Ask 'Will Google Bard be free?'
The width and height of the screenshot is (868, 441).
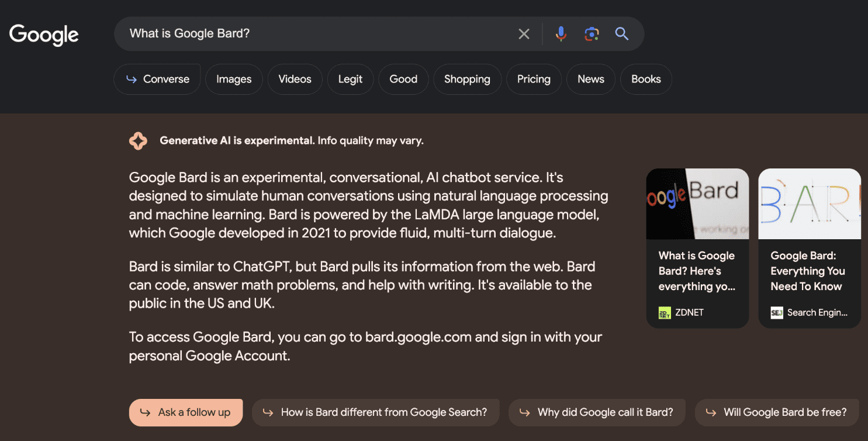(x=777, y=412)
